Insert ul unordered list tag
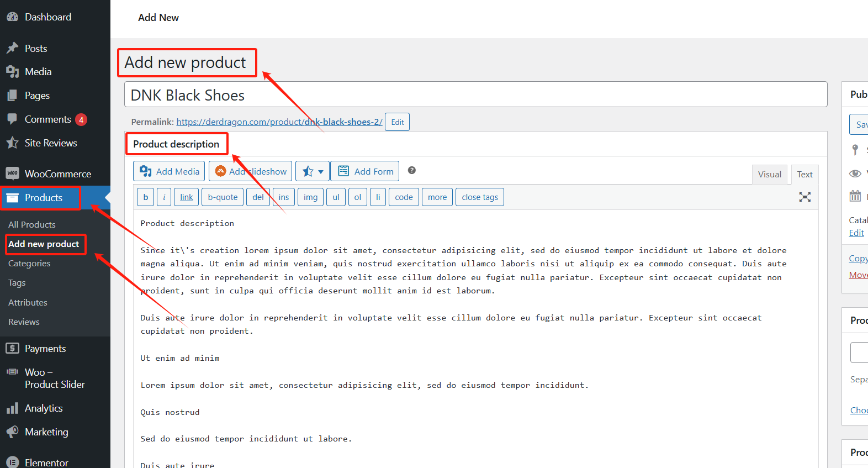 tap(336, 197)
